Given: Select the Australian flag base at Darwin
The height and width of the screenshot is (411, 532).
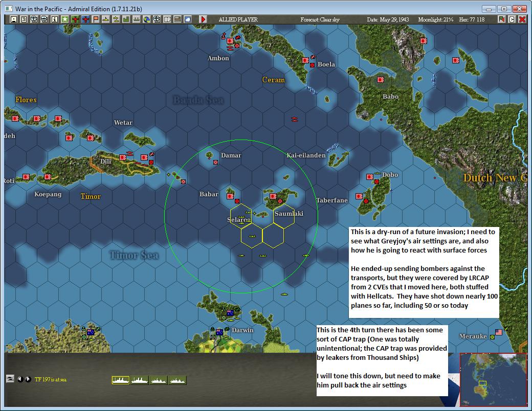Looking at the screenshot, I should pos(219,332).
